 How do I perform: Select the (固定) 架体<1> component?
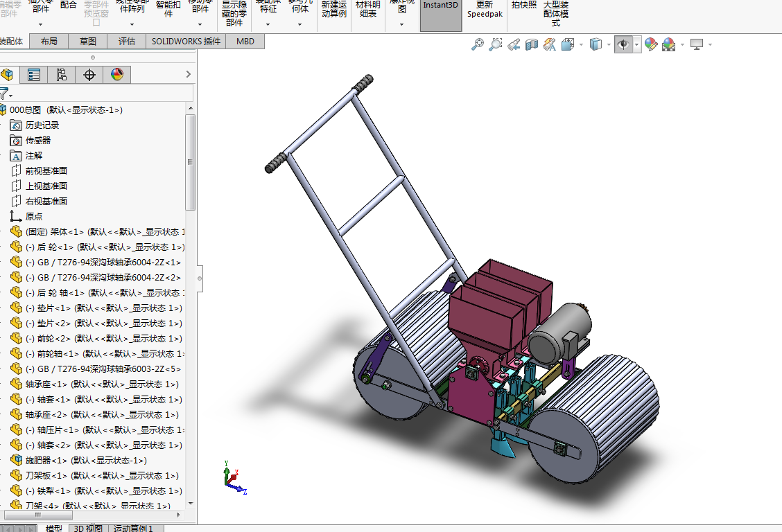click(98, 231)
